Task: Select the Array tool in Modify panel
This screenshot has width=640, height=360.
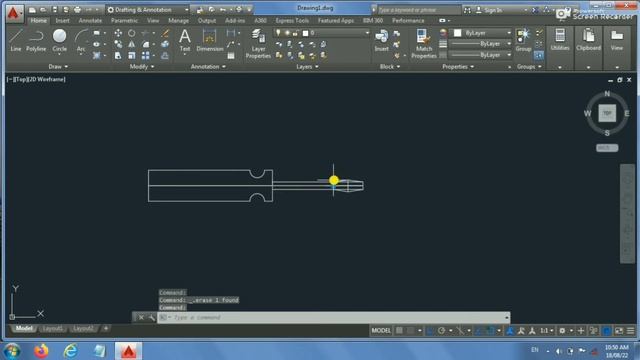Action: coord(145,55)
